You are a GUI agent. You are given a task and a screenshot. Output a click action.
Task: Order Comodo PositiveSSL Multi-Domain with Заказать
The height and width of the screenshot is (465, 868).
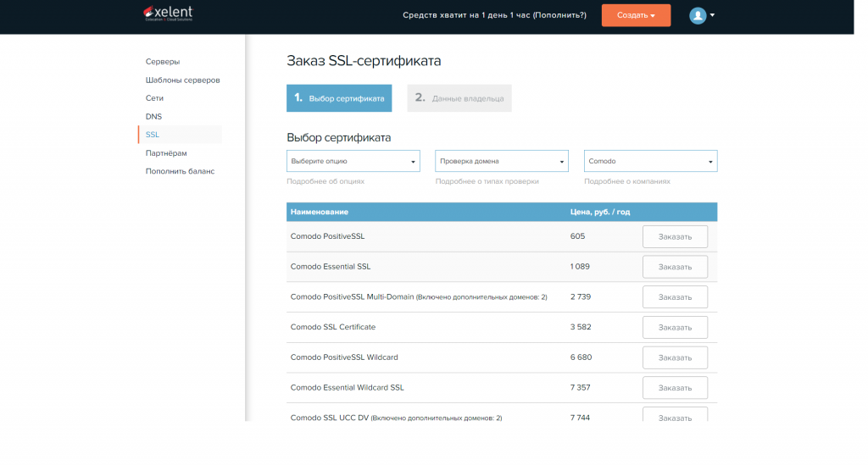click(x=675, y=297)
